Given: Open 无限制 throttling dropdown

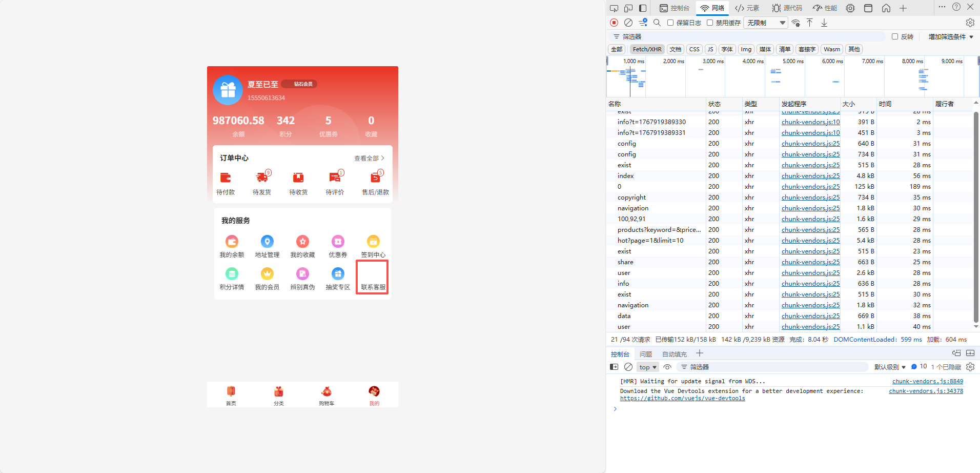Looking at the screenshot, I should point(766,23).
